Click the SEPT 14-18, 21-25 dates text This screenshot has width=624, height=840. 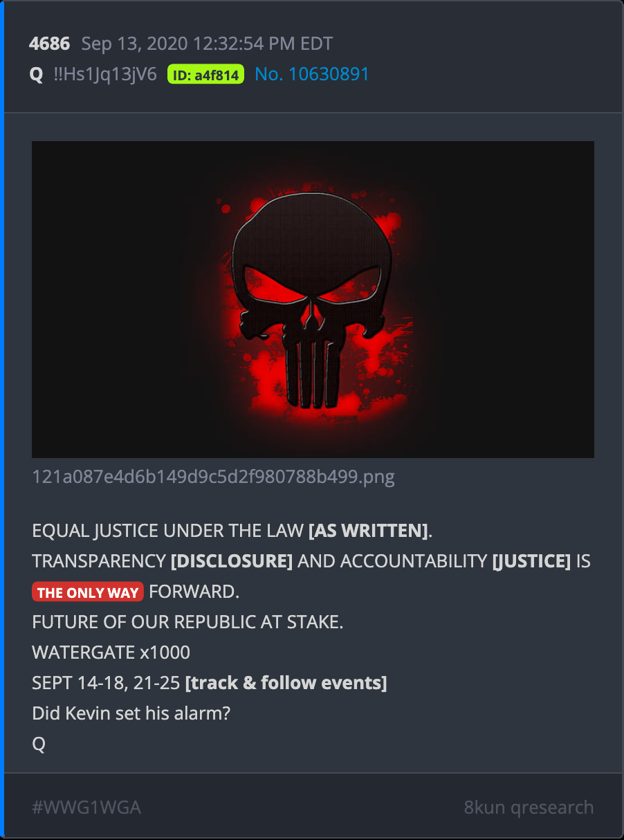(x=106, y=683)
